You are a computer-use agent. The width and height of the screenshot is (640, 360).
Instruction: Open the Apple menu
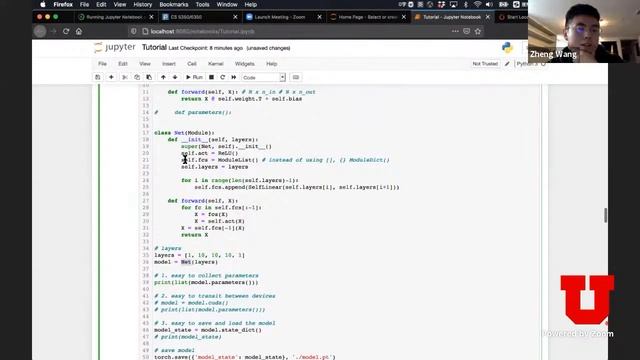[x=43, y=4]
